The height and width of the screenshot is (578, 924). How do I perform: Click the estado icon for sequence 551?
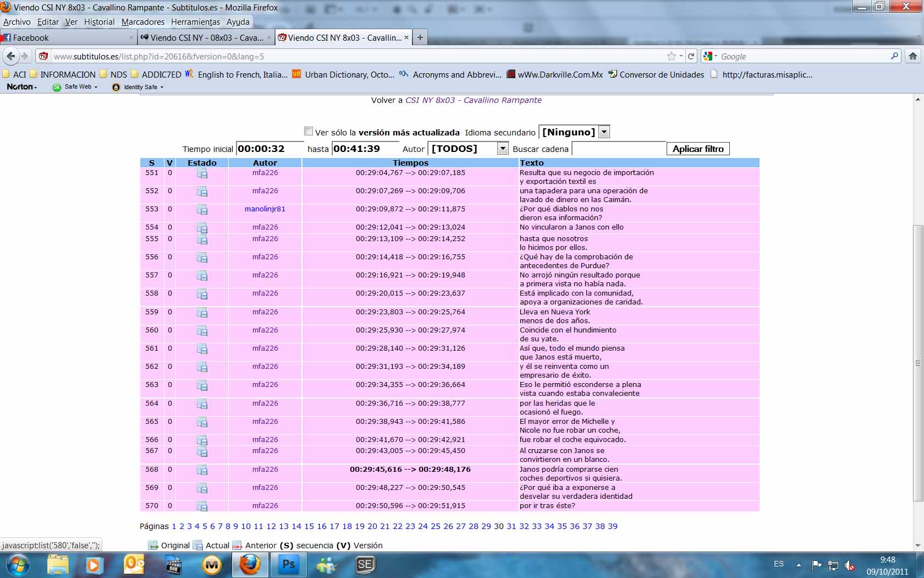tap(202, 173)
